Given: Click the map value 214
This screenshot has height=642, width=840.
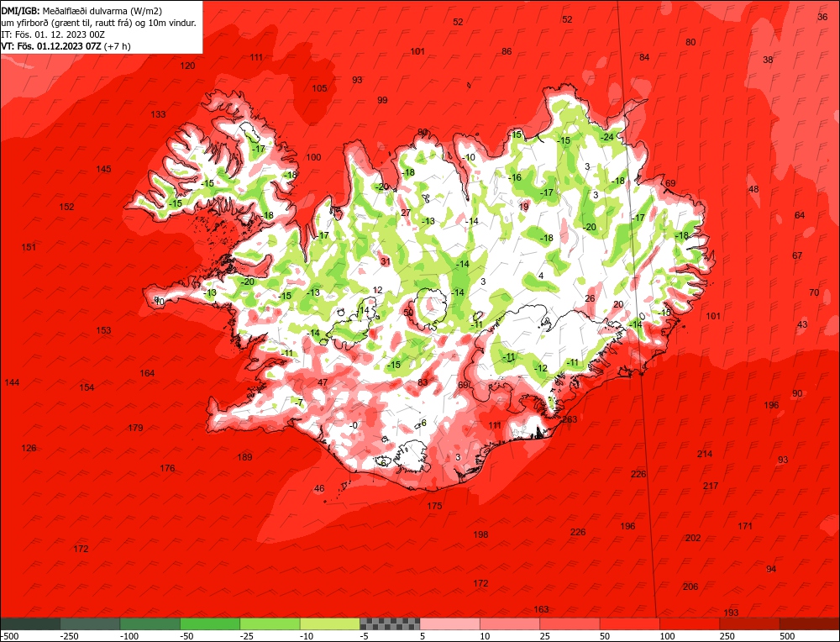Looking at the screenshot, I should point(705,454).
